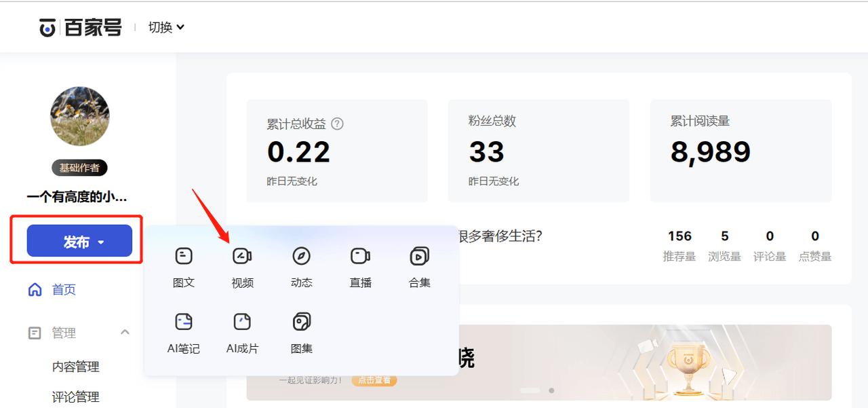The image size is (868, 408).
Task: Open the AI成片 (AI video) tool
Action: 242,323
